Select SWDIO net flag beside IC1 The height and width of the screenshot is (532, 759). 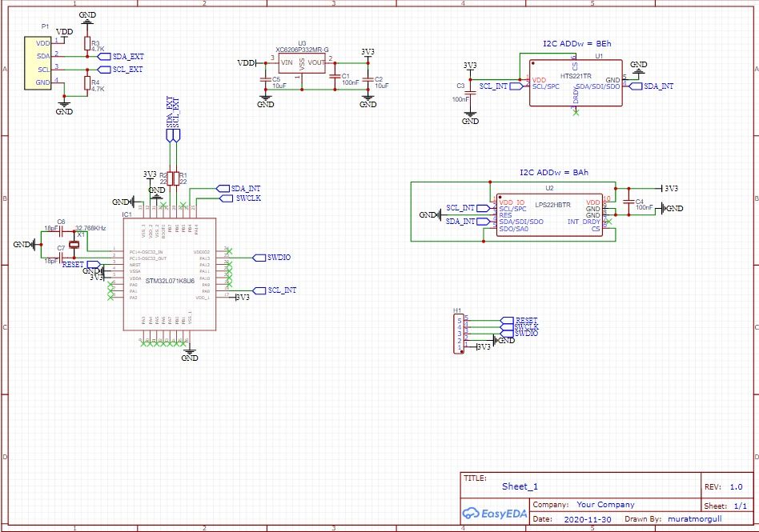coord(272,258)
